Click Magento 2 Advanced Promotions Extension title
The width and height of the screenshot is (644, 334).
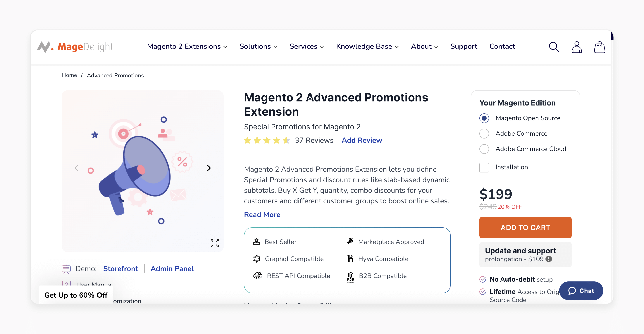[x=336, y=104]
